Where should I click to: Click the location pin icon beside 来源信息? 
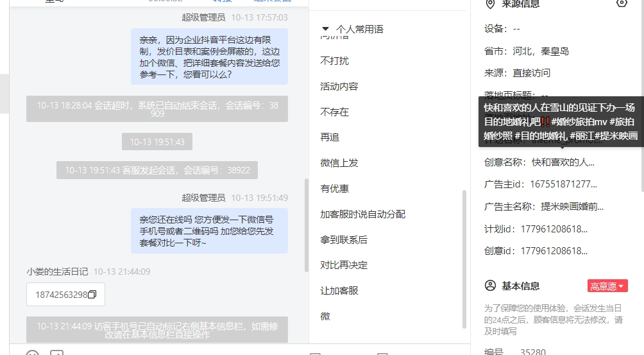[x=490, y=4]
